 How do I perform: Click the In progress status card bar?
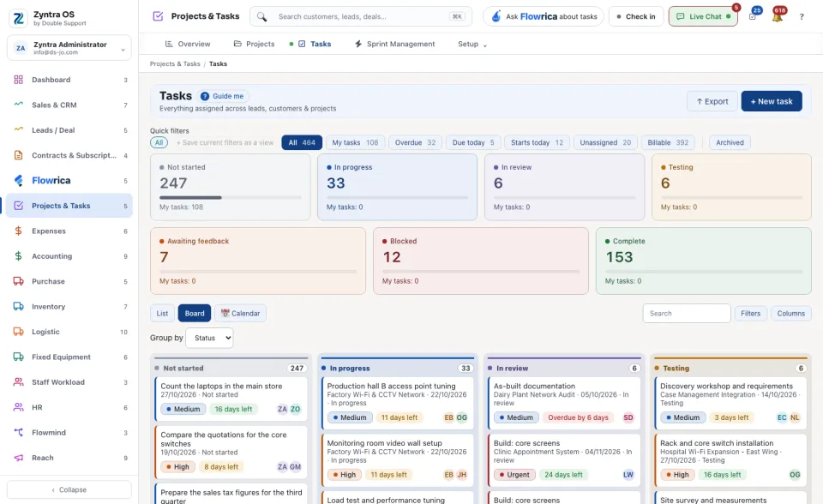(397, 198)
